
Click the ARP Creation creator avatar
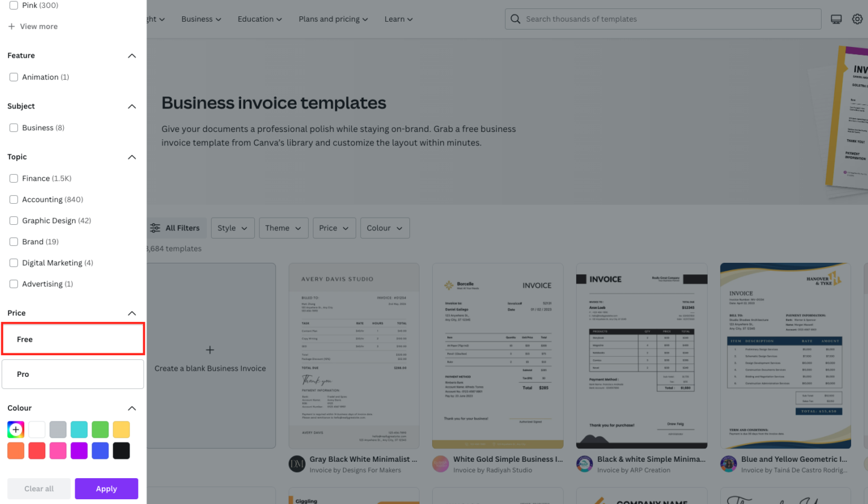pos(585,464)
